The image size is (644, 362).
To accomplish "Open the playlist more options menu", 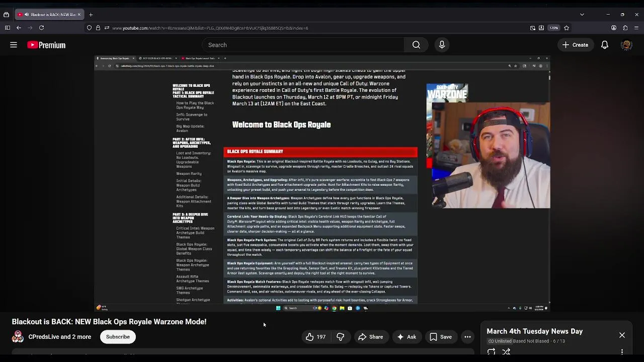I will click(622, 352).
